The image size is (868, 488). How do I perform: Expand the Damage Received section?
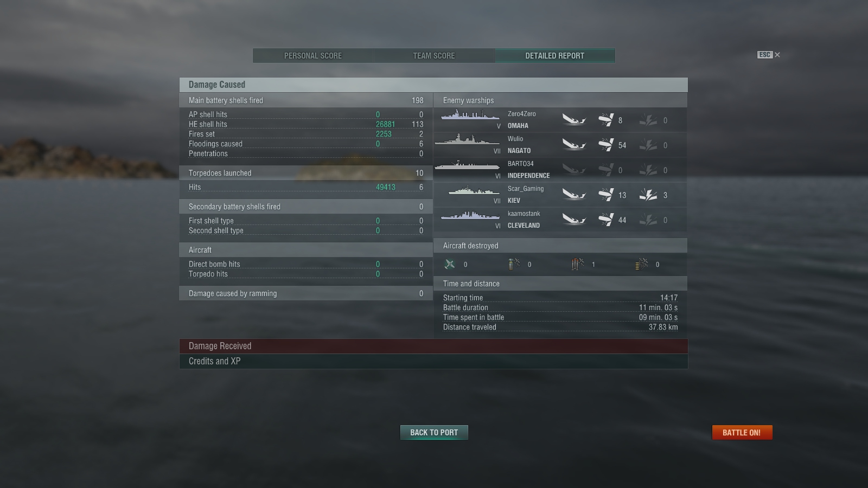pyautogui.click(x=433, y=346)
